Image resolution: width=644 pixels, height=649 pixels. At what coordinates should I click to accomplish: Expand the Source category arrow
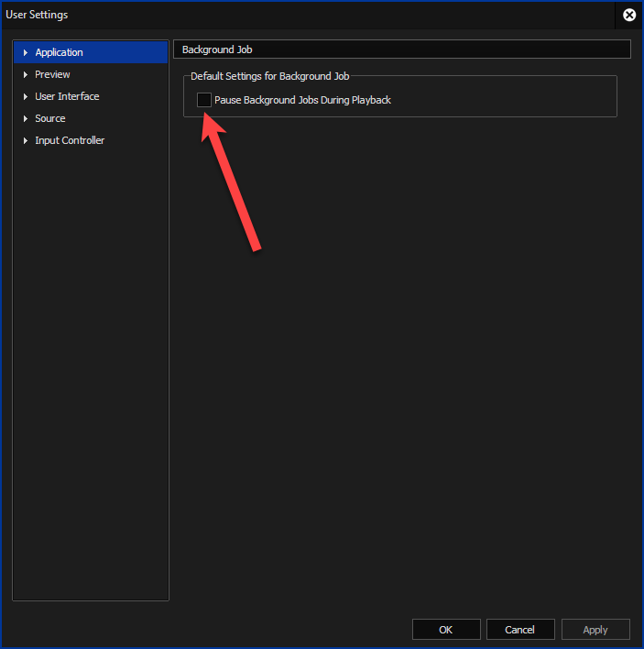pyautogui.click(x=26, y=118)
